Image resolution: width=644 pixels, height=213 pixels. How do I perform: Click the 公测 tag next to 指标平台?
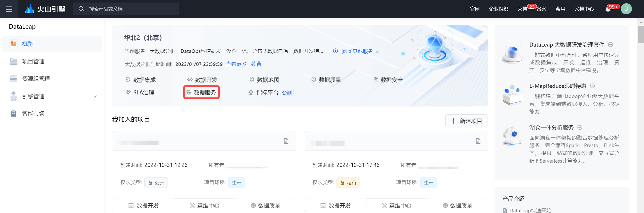[287, 93]
